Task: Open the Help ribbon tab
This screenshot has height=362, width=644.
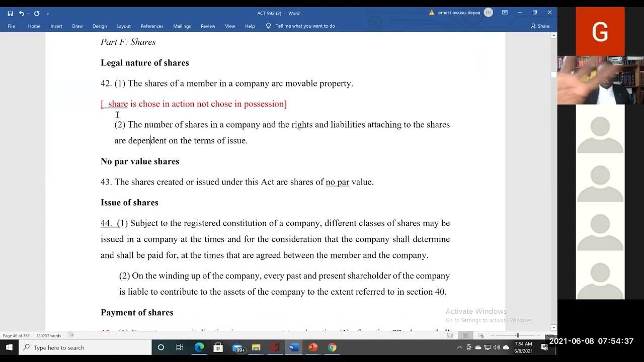Action: (250, 26)
